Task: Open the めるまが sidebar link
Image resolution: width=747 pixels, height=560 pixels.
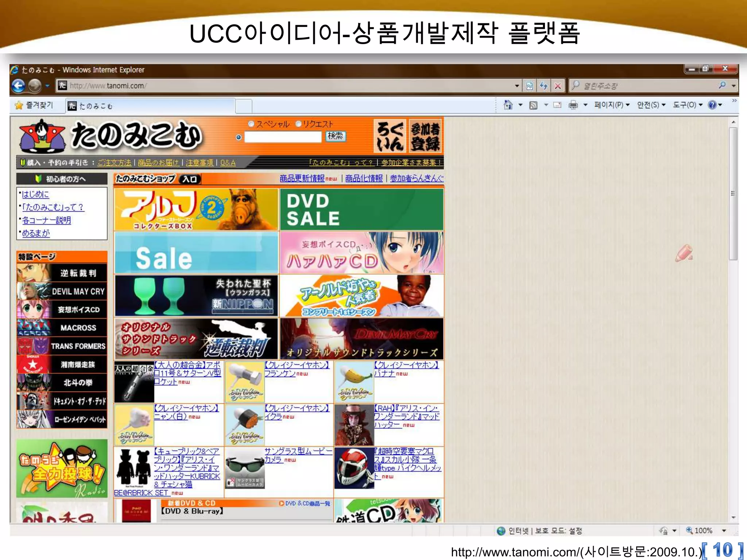Action: click(36, 233)
